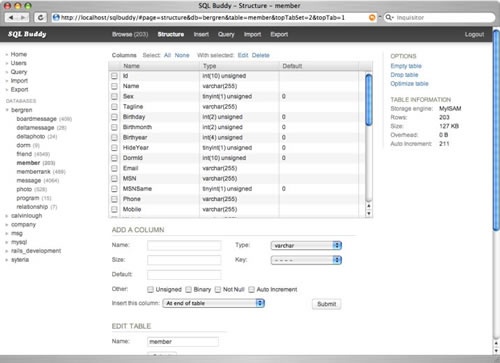Screen dimensions: 500x363
Task: Click the orange RSS icon in address bar
Action: click(x=372, y=17)
